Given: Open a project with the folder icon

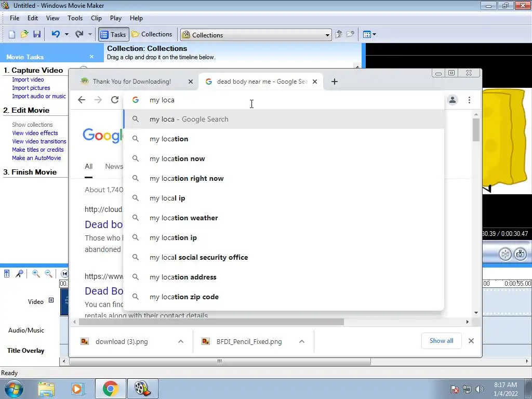Looking at the screenshot, I should [24, 34].
